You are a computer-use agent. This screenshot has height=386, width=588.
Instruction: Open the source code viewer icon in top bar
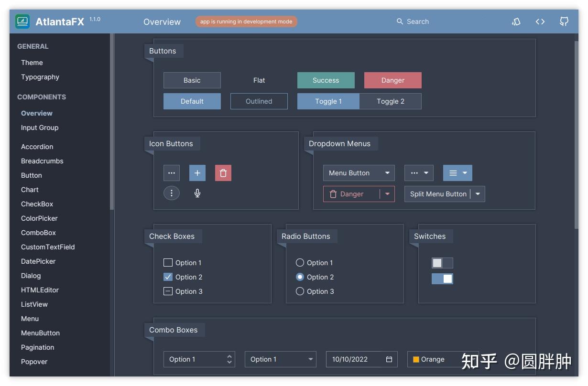click(x=540, y=21)
